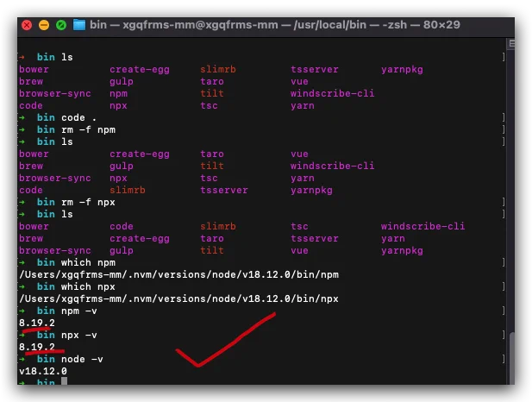Click the 'npx -v' command
The height and width of the screenshot is (402, 532).
click(x=79, y=335)
